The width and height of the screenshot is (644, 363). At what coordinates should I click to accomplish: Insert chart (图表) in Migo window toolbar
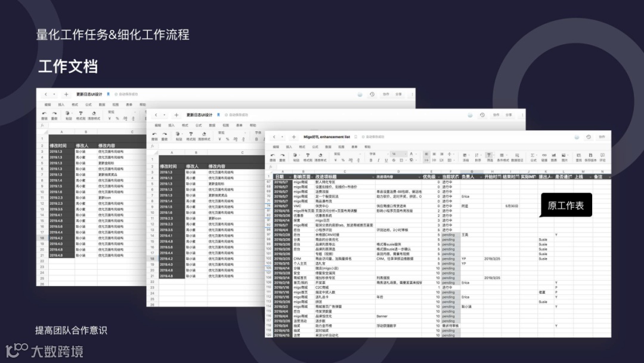[x=553, y=158]
